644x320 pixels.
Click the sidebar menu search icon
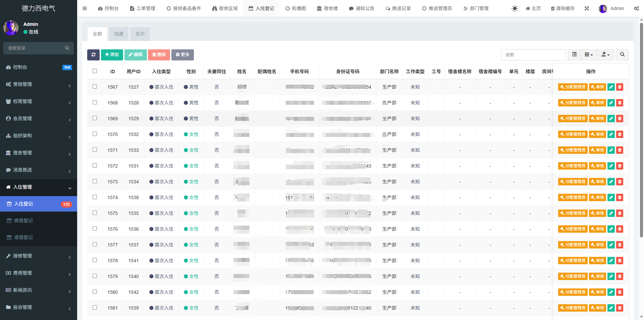pos(67,48)
